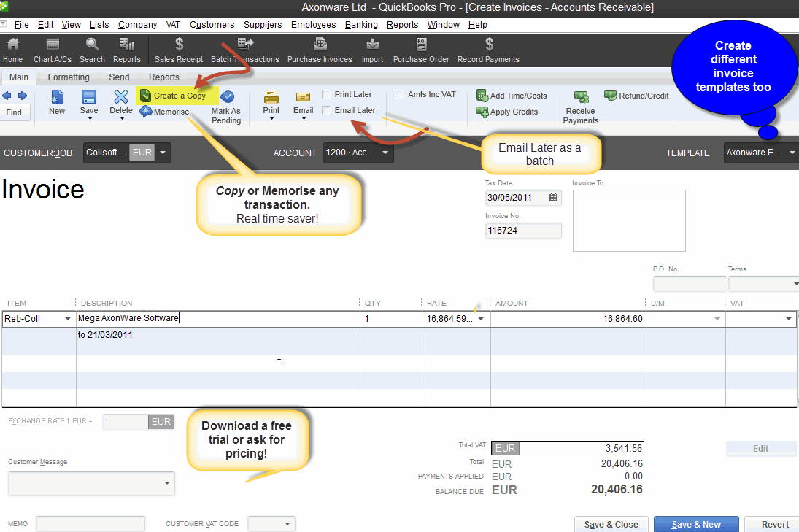The image size is (799, 532).
Task: Memorise this transaction
Action: tap(165, 112)
